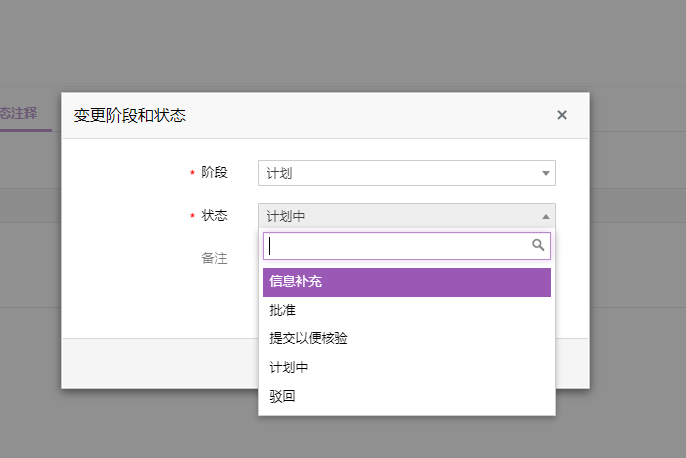The image size is (686, 458).
Task: Switch to the 态注释 tab
Action: tap(20, 114)
